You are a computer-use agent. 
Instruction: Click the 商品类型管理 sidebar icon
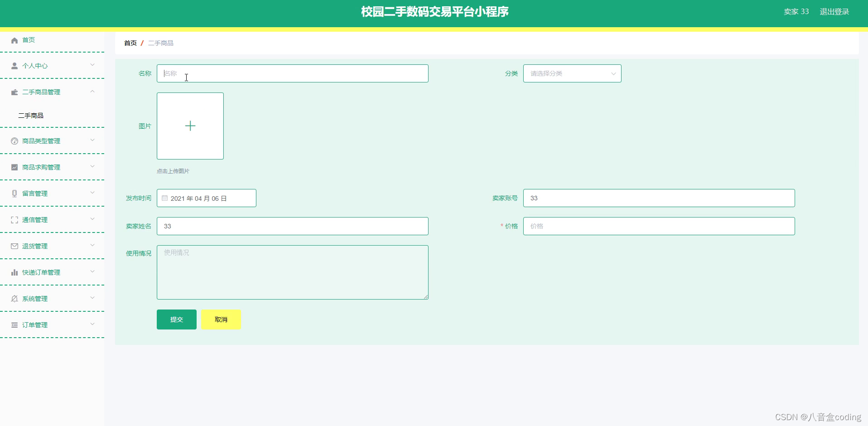14,141
